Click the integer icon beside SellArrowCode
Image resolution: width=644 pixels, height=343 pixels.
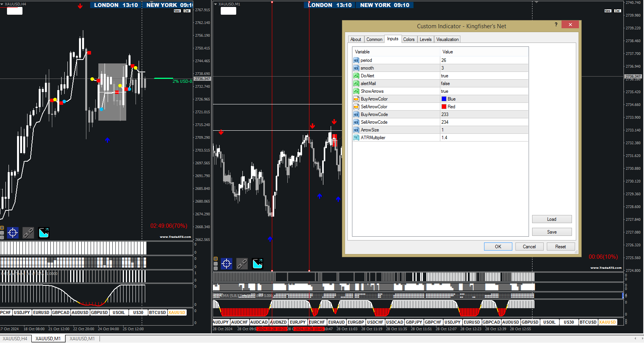coord(356,122)
